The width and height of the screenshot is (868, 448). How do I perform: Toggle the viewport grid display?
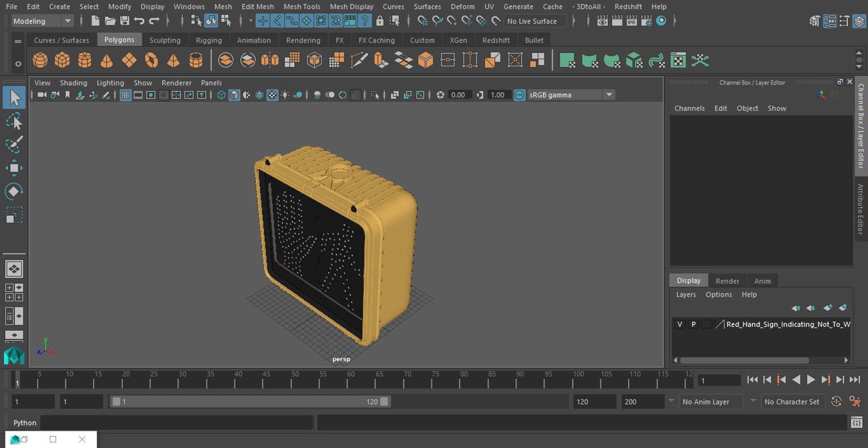[125, 95]
